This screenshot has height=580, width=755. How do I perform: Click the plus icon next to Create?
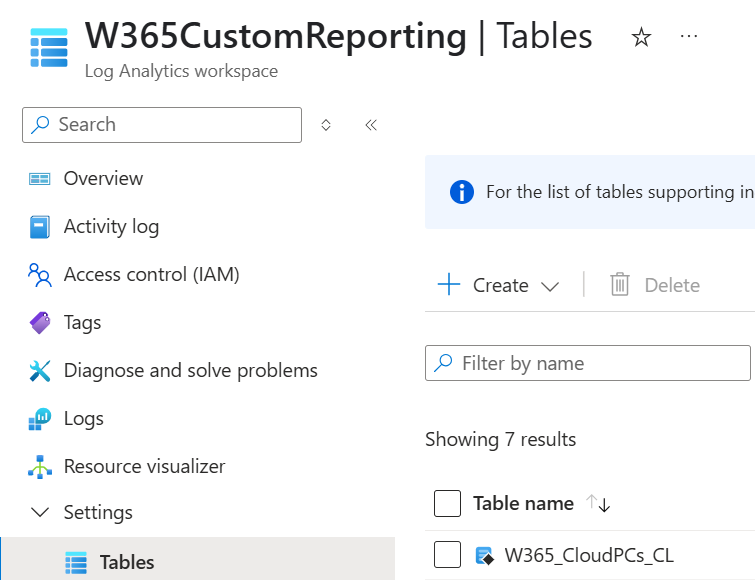click(x=449, y=284)
